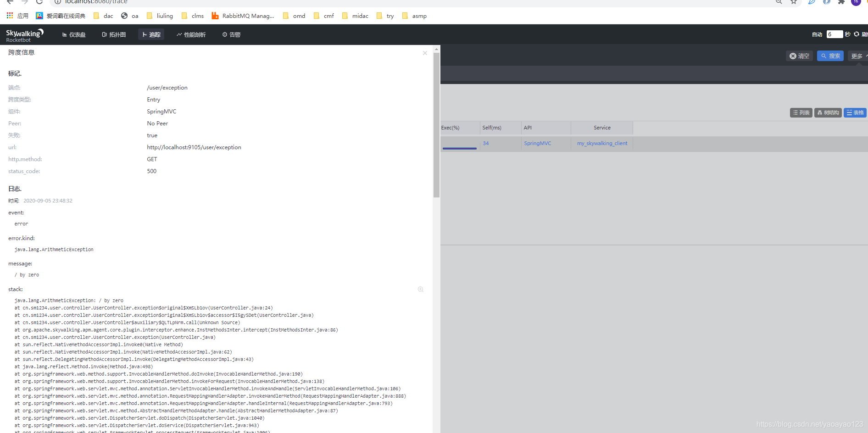The image size is (868, 433).
Task: Click the '/ by zero' message text
Action: click(x=27, y=275)
